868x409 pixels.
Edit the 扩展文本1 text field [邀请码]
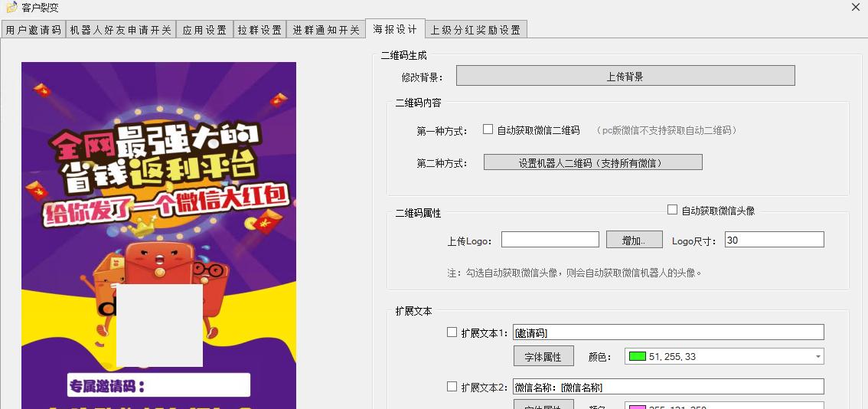(669, 332)
